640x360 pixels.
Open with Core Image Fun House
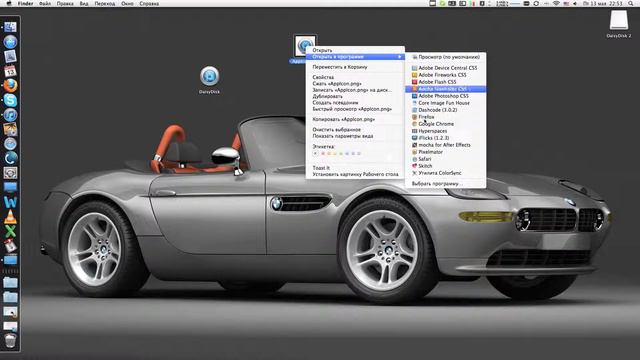446,103
